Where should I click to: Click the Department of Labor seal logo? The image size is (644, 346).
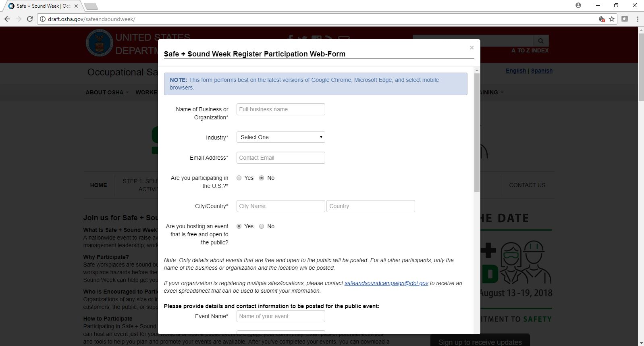coord(99,43)
